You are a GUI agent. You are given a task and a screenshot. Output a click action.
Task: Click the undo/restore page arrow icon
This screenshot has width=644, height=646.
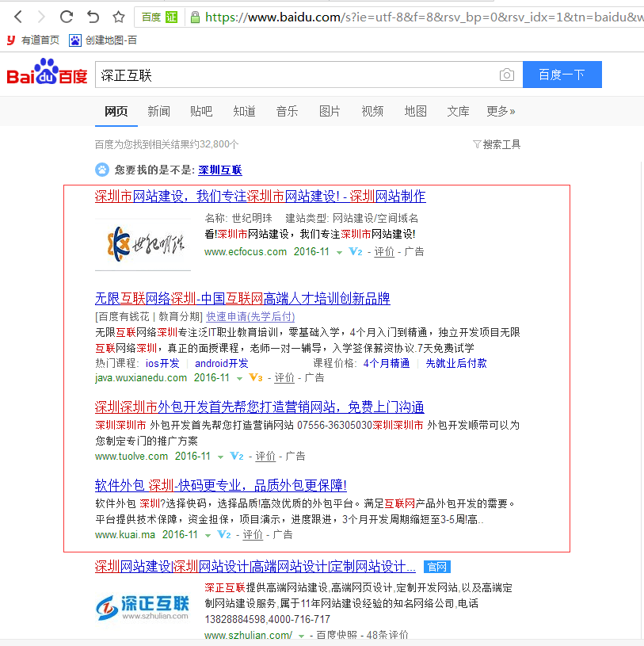point(93,17)
